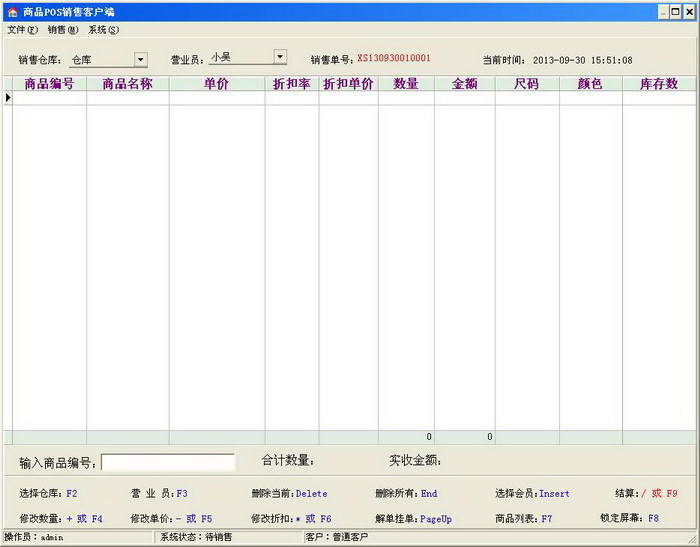Click the 商品编号 column header
This screenshot has height=547, width=700.
click(x=49, y=84)
